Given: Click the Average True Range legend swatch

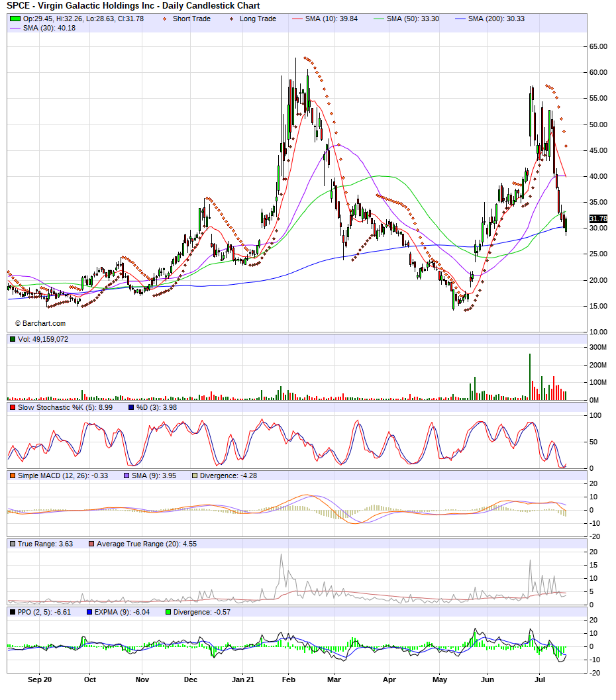Looking at the screenshot, I should pos(91,544).
